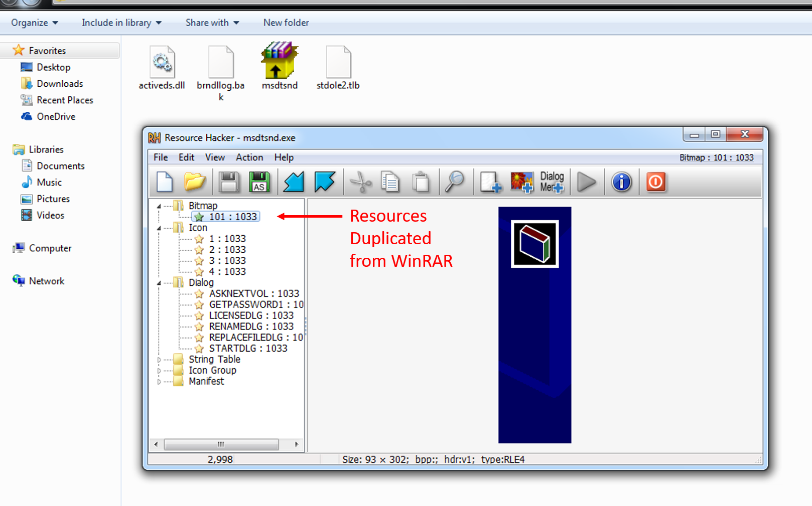Click Add image resource flower icon
The width and height of the screenshot is (812, 506).
[521, 182]
